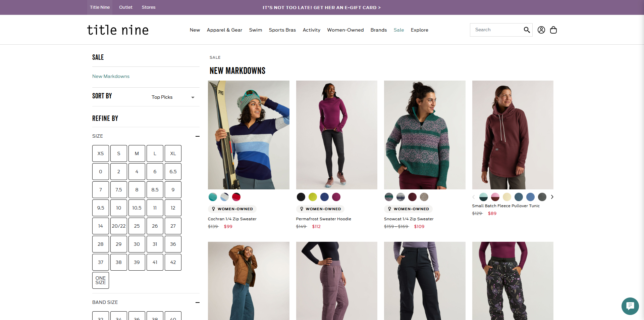
Task: Toggle size XS filter
Action: [x=101, y=153]
